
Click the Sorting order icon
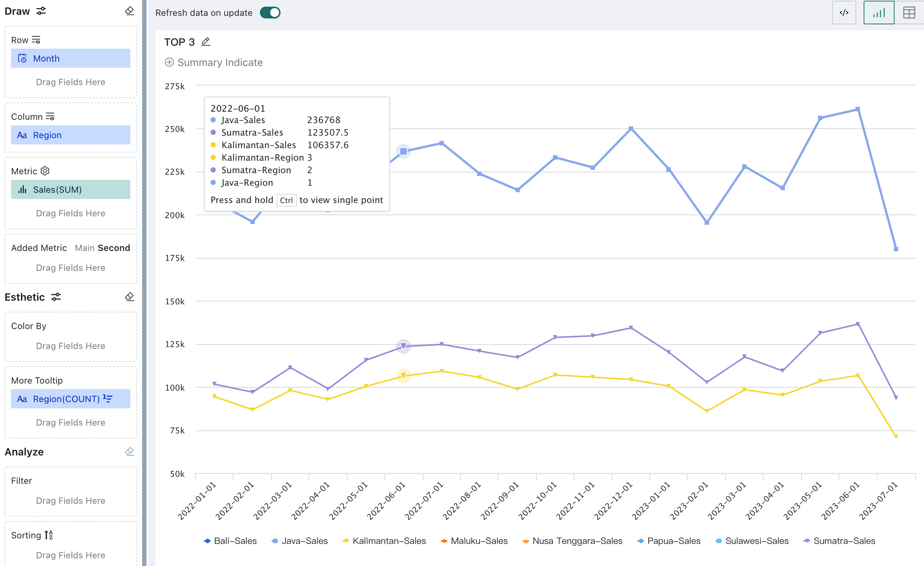[x=49, y=535]
